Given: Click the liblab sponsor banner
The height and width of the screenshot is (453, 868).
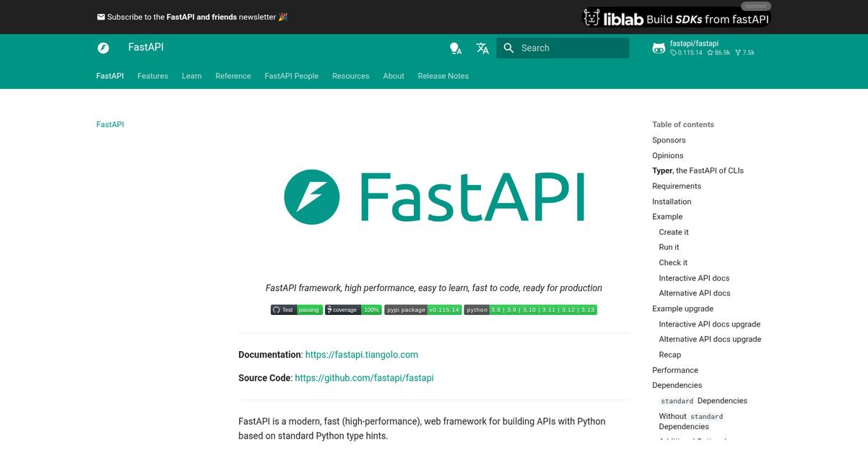Looking at the screenshot, I should point(677,17).
